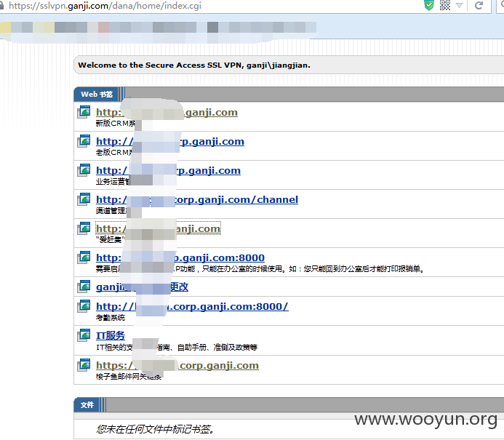Open the 老版CRM ganji.com link

pyautogui.click(x=170, y=141)
